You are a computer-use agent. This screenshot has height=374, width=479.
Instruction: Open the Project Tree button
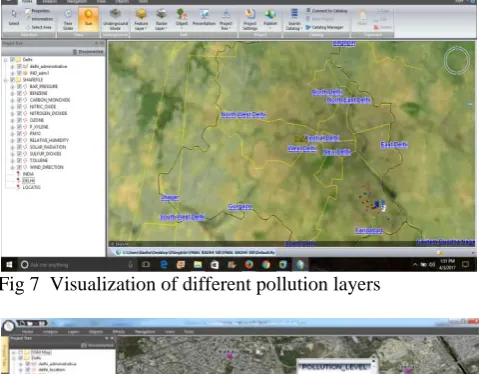point(226,19)
